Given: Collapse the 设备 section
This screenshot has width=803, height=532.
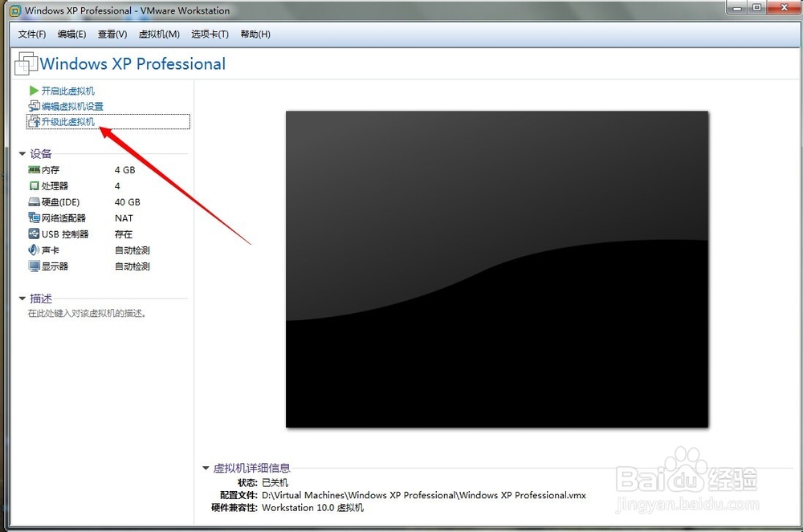Looking at the screenshot, I should click(22, 153).
